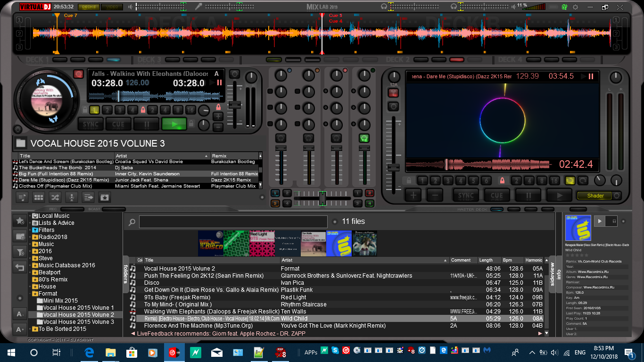Image resolution: width=644 pixels, height=362 pixels.
Task: Click the search magnifier icon
Action: pos(132,222)
